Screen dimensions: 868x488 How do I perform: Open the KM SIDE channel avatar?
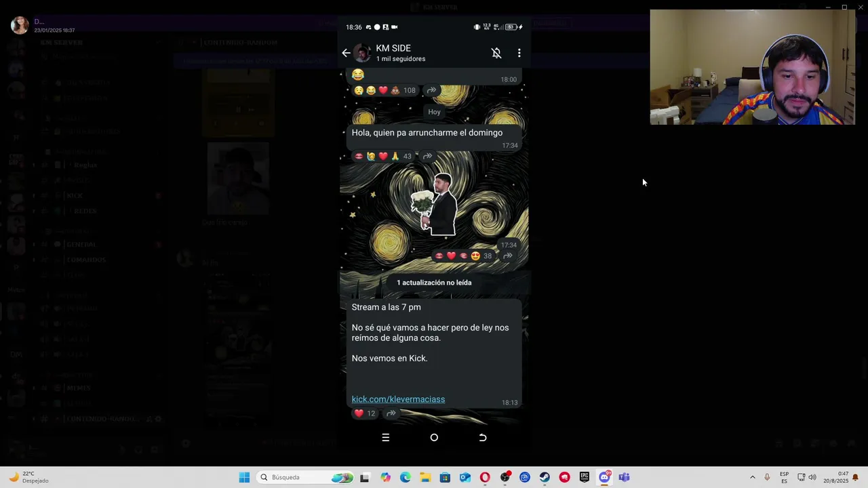click(362, 53)
